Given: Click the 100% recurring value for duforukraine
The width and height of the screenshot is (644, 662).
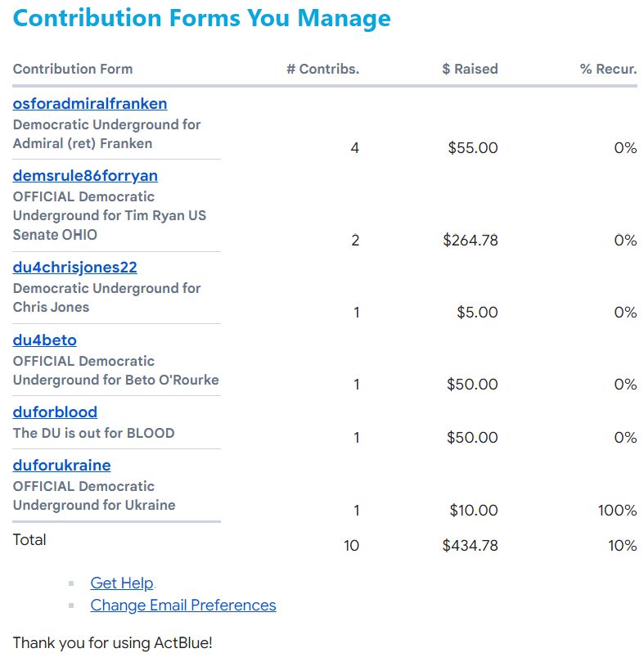Looking at the screenshot, I should click(x=617, y=511).
